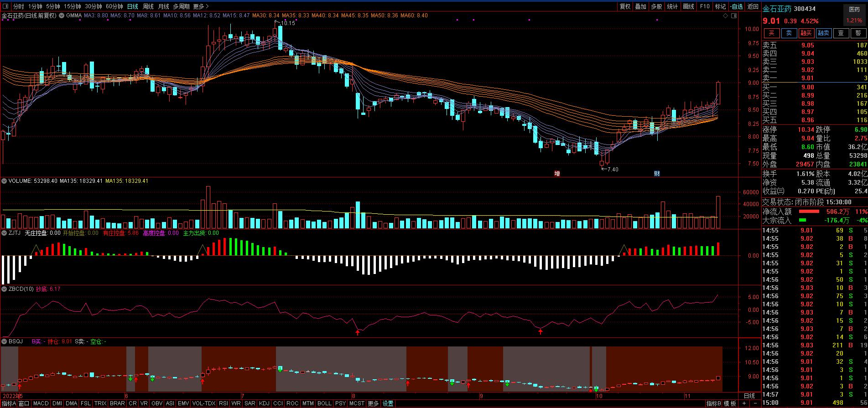Select the MACD indicator tab
Image resolution: width=868 pixels, height=408 pixels.
point(41,403)
